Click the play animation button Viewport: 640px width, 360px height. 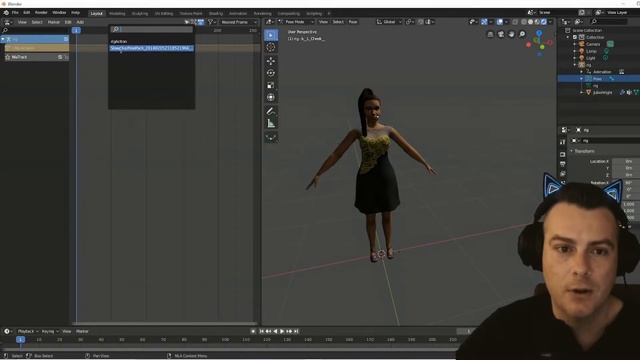[282, 331]
